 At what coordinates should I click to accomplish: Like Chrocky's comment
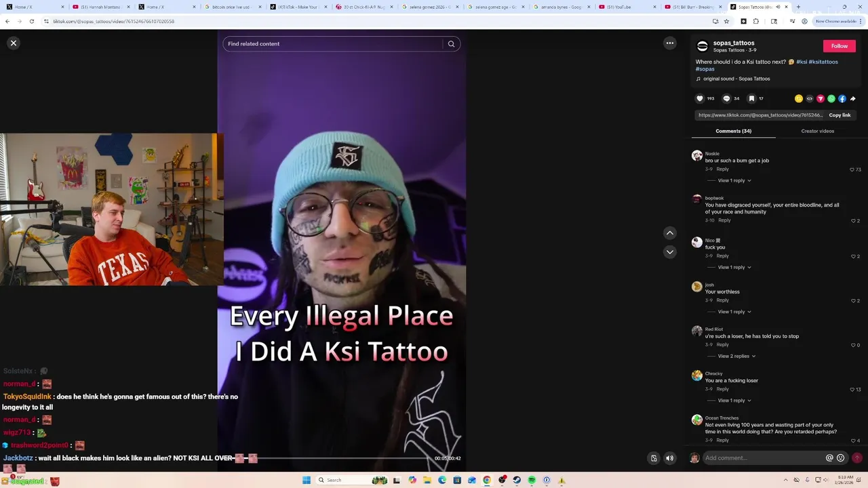[x=852, y=390]
